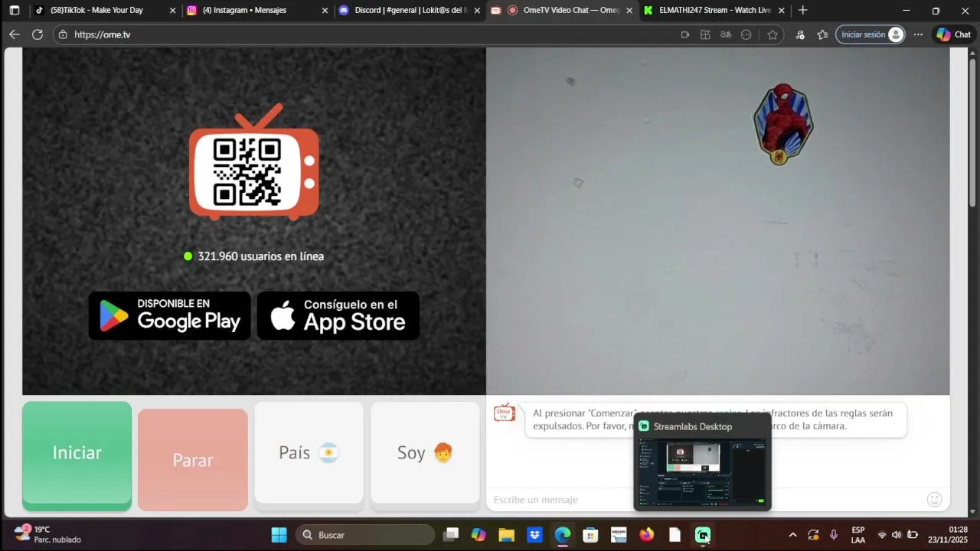Switch to the TikTok - Make Your Day tab

(x=103, y=11)
